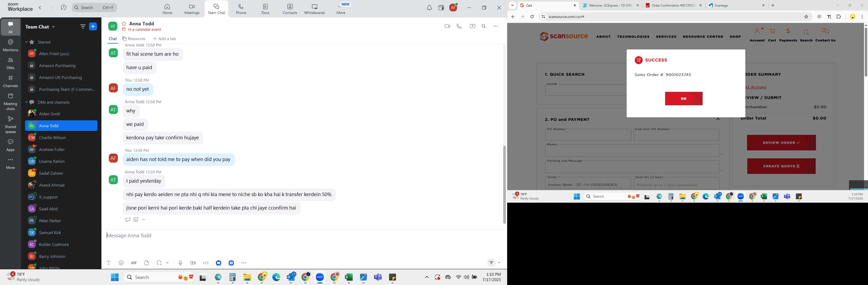Screen dimensions: 868x285
Task: Open the notifications bell in Zoom
Action: point(429,8)
